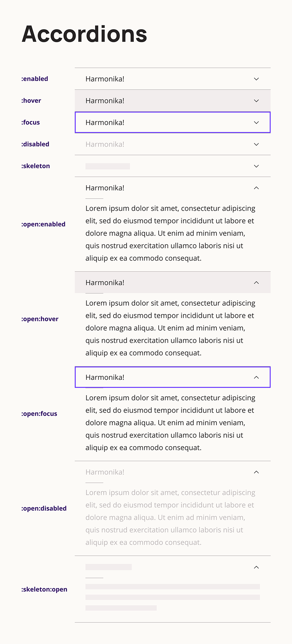Screen dimensions: 292x644
Task: Expand the hovered Harmonika! accordion title
Action: coord(105,101)
